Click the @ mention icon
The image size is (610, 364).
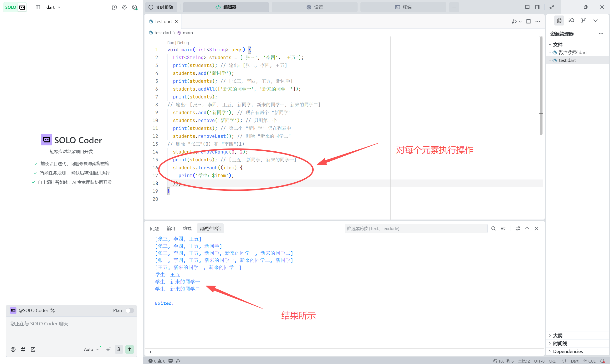pyautogui.click(x=13, y=349)
